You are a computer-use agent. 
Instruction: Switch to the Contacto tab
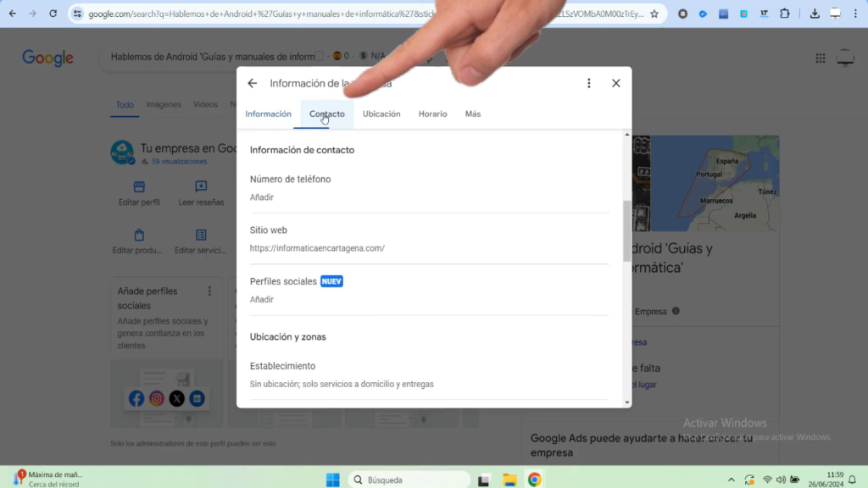point(326,114)
